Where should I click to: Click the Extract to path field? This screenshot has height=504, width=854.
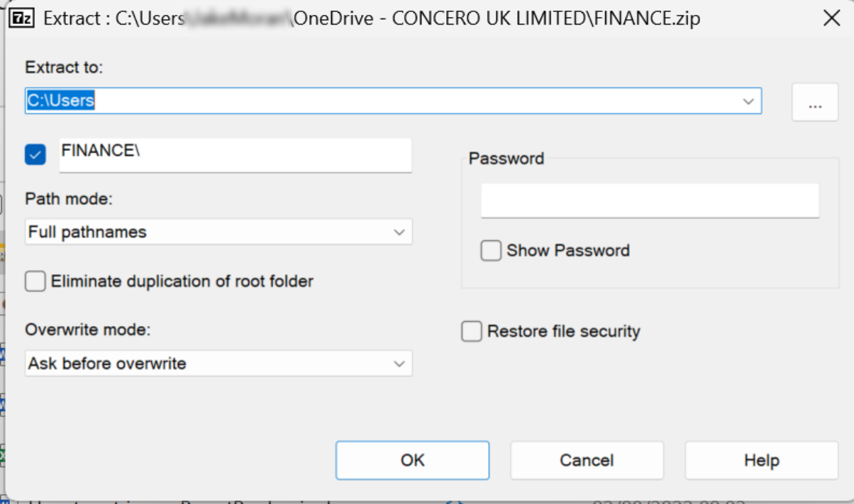click(x=383, y=101)
